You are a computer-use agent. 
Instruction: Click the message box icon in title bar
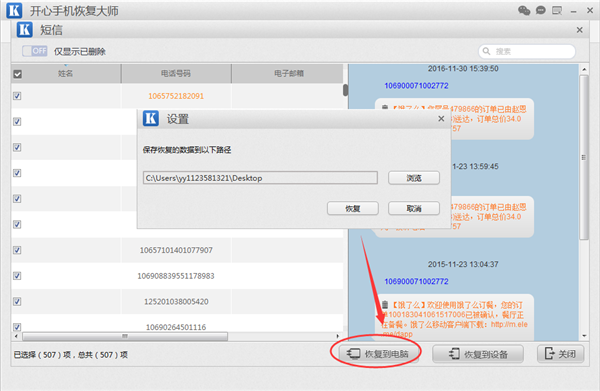(x=557, y=10)
